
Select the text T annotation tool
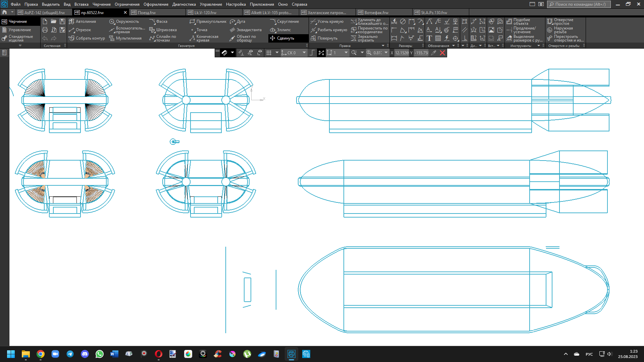[429, 38]
